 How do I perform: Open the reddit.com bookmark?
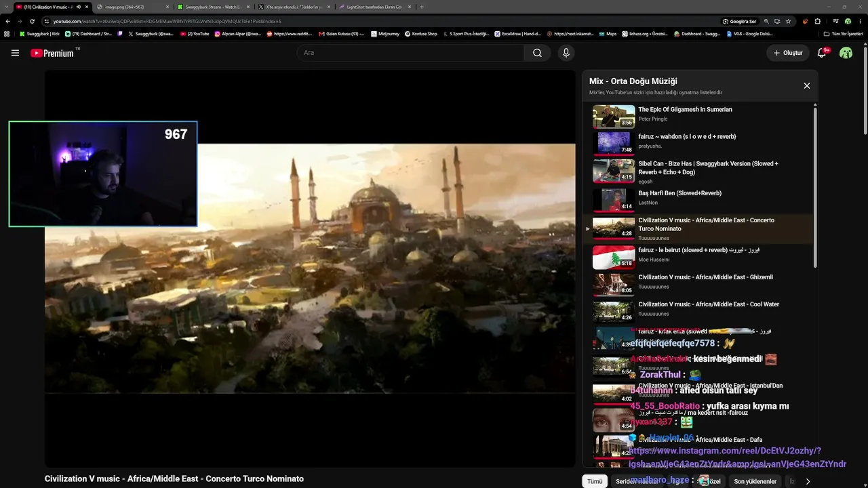click(x=290, y=33)
